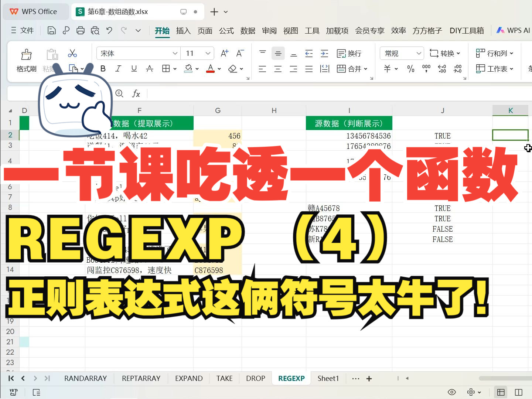Align text right
The width and height of the screenshot is (532, 399).
(294, 69)
